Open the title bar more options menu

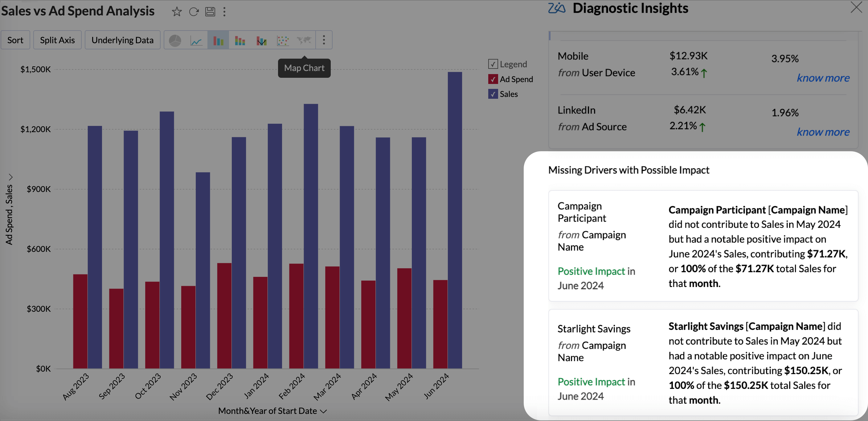(224, 12)
